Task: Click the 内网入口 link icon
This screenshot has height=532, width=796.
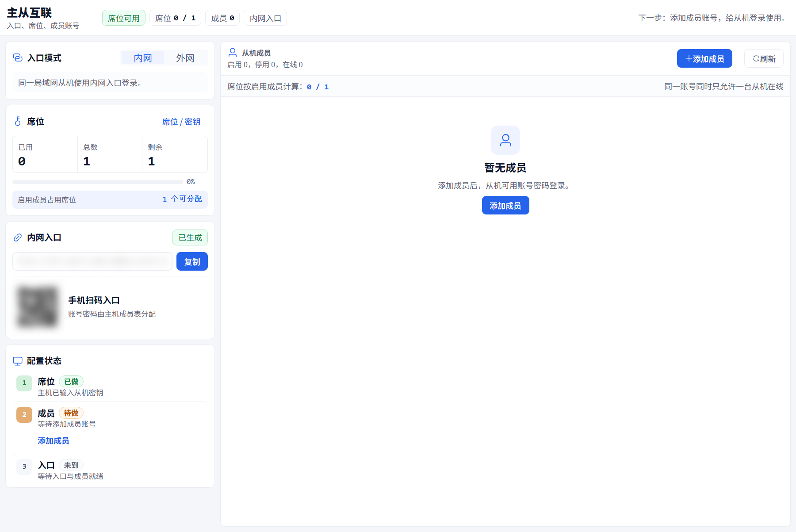Action: pyautogui.click(x=18, y=237)
